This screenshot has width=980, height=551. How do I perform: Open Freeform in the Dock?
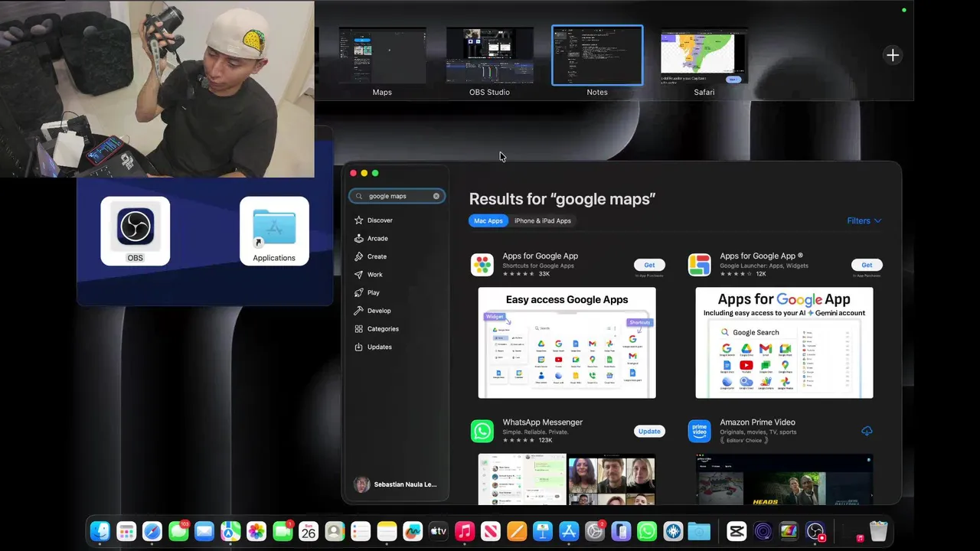(413, 531)
